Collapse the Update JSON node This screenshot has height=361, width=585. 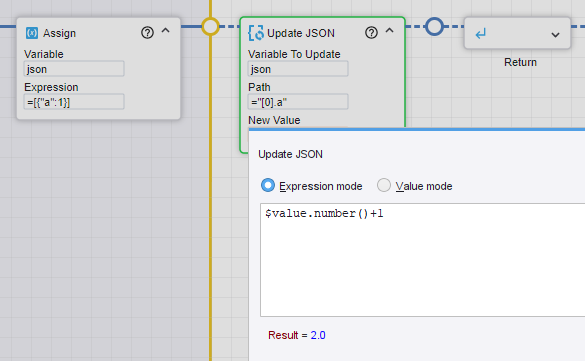click(x=390, y=31)
